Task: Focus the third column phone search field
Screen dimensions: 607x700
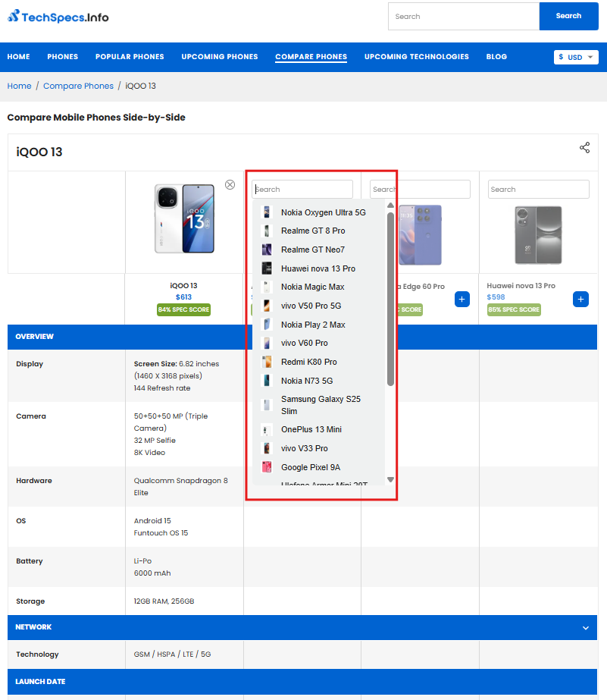Action: (420, 190)
